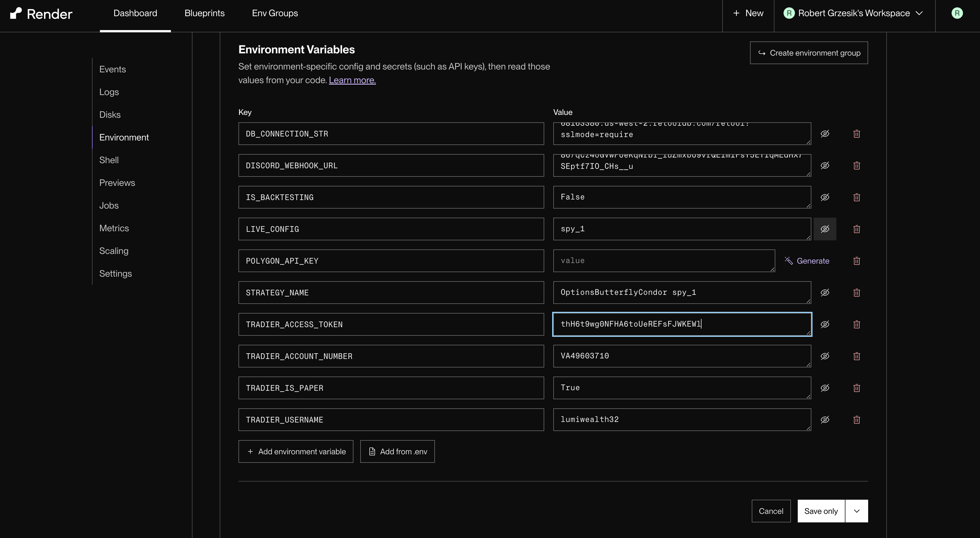Open Logs in the sidebar

109,92
